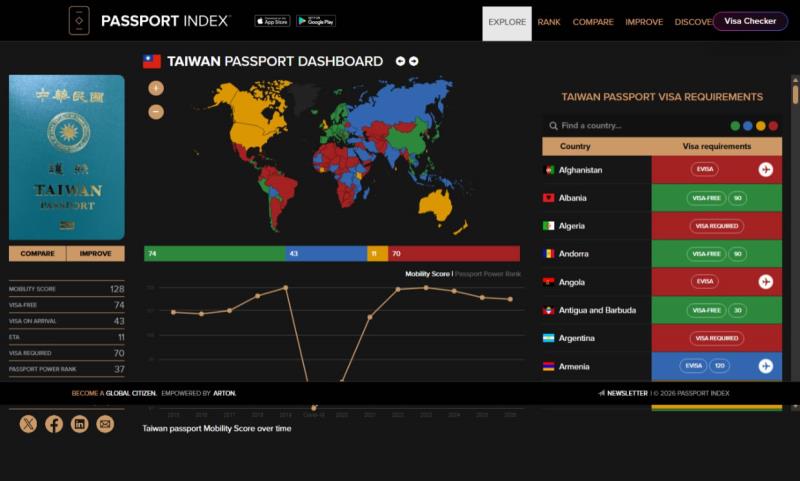Image resolution: width=800 pixels, height=481 pixels.
Task: Filter by red visa-required dot
Action: coord(773,126)
